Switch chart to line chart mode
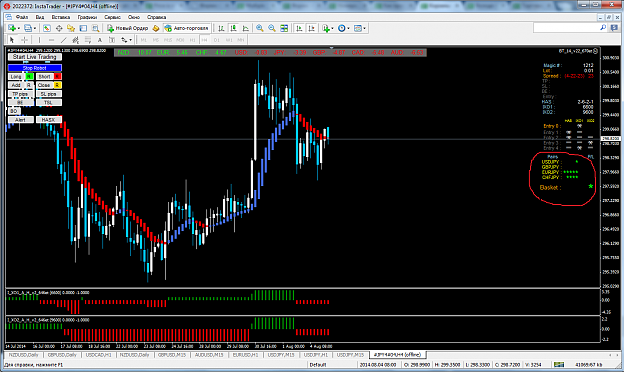Viewport: 625px width, 372px height. (246, 28)
